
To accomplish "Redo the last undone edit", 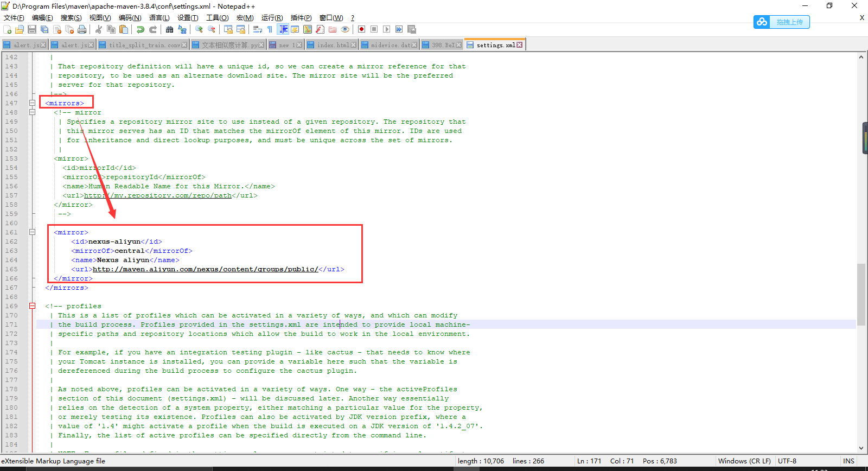I will [x=153, y=29].
